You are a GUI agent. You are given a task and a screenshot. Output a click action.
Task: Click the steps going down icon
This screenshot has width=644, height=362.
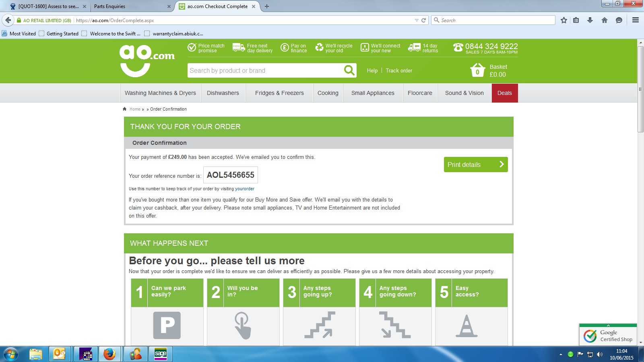tap(395, 325)
